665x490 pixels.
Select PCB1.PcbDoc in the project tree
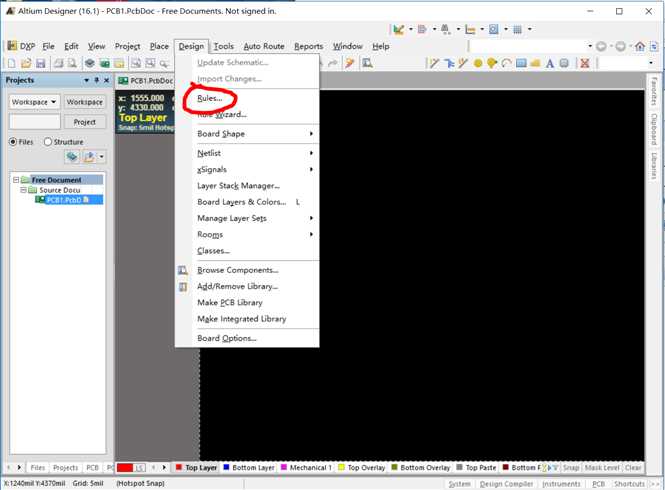pos(68,200)
